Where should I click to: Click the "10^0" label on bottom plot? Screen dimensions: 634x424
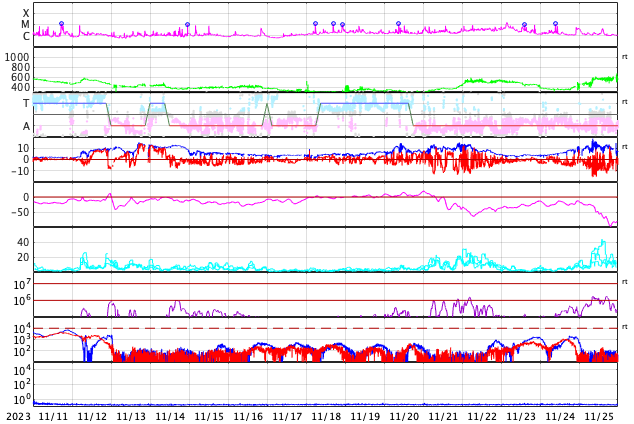(x=22, y=399)
